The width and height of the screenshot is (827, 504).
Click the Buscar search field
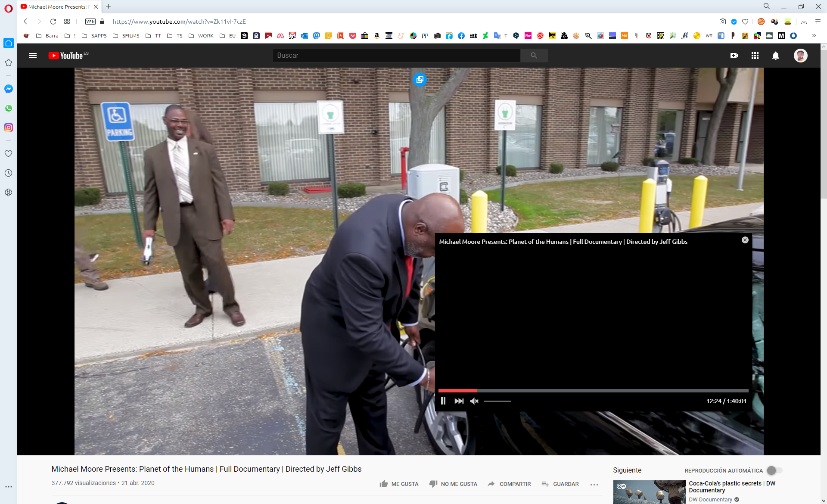coord(396,56)
